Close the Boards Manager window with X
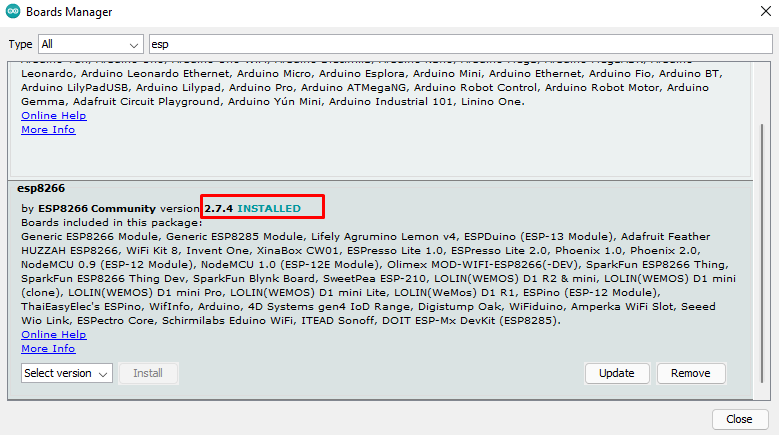Image resolution: width=779 pixels, height=435 pixels. point(755,13)
